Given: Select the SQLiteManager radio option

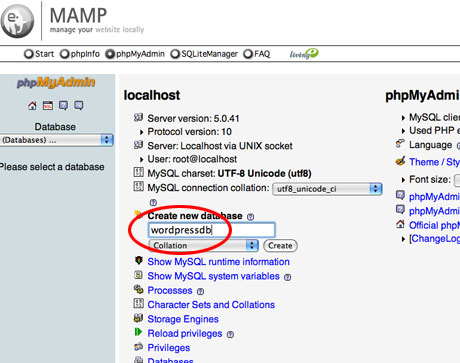Looking at the screenshot, I should (175, 54).
